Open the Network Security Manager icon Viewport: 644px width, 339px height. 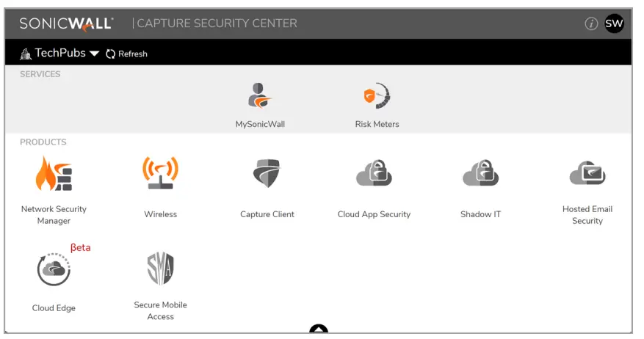(x=54, y=174)
